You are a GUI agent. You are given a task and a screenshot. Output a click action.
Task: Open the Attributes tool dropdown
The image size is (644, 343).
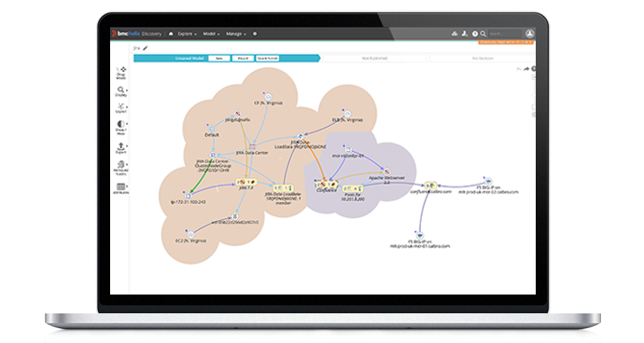pos(121,188)
